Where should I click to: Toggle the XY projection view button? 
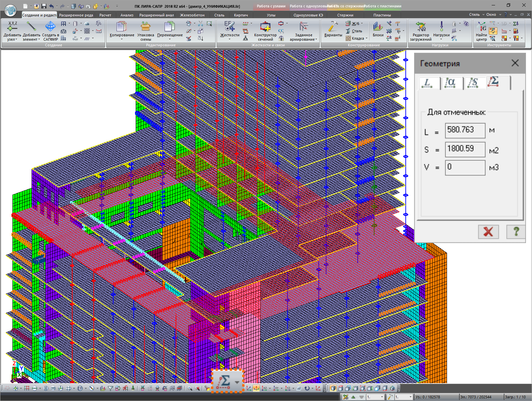[x=276, y=388]
